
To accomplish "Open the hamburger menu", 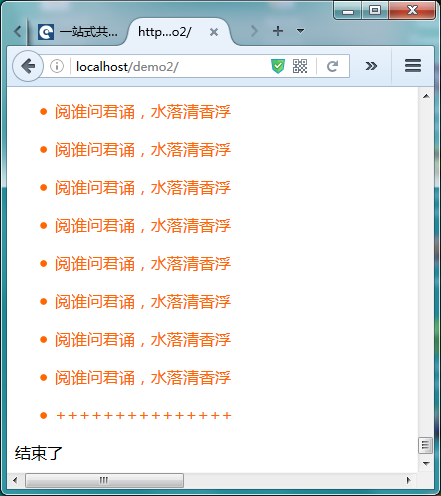I will (x=413, y=66).
